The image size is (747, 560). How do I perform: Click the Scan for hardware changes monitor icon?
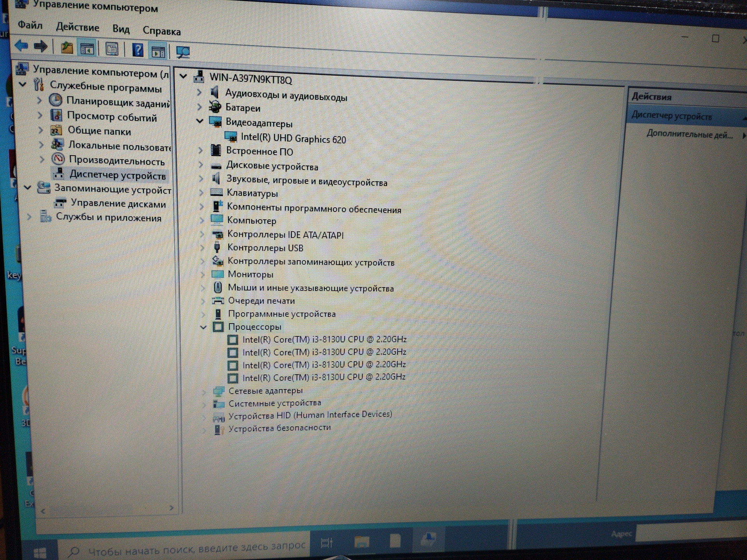(183, 52)
